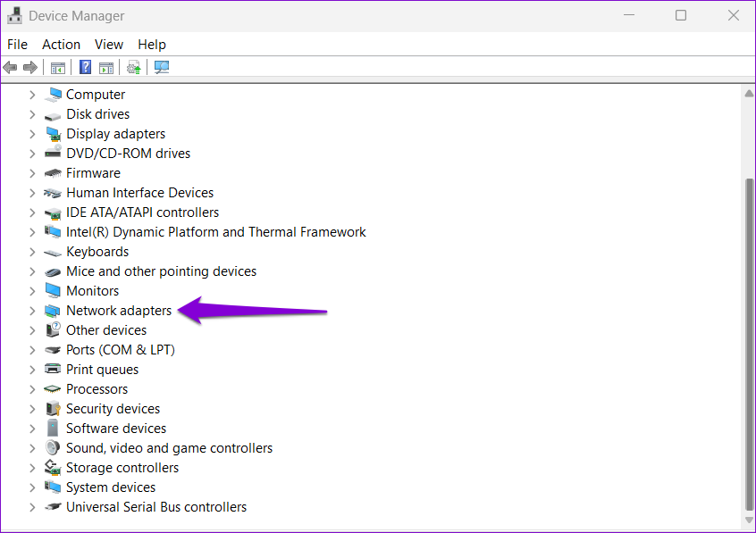Expand the Other devices chevron

click(32, 330)
